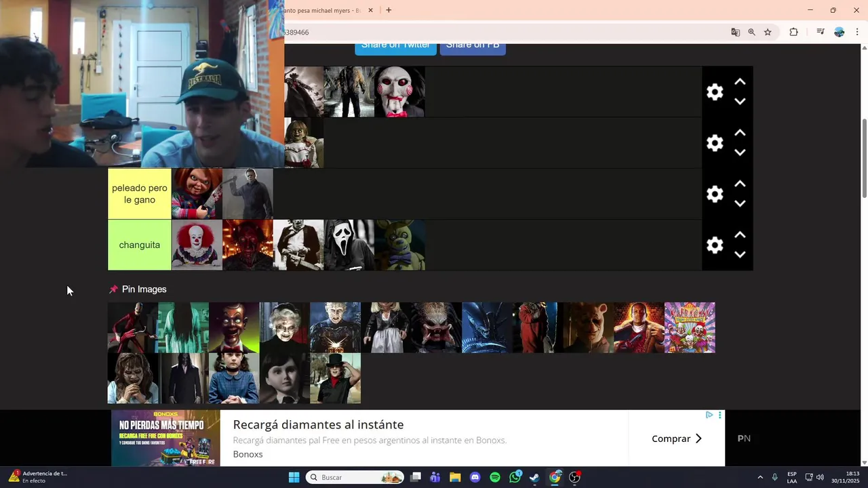Image resolution: width=868 pixels, height=488 pixels.
Task: Move 'peleado pero le gano' row up
Action: pyautogui.click(x=740, y=184)
